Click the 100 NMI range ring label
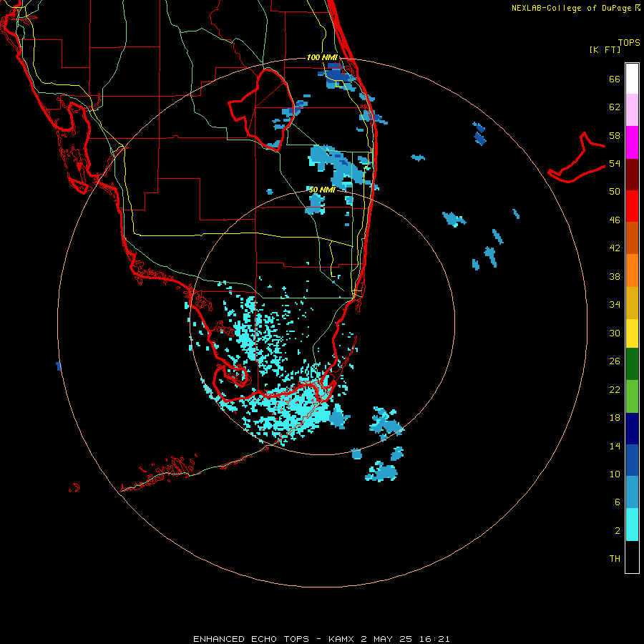 coord(322,57)
